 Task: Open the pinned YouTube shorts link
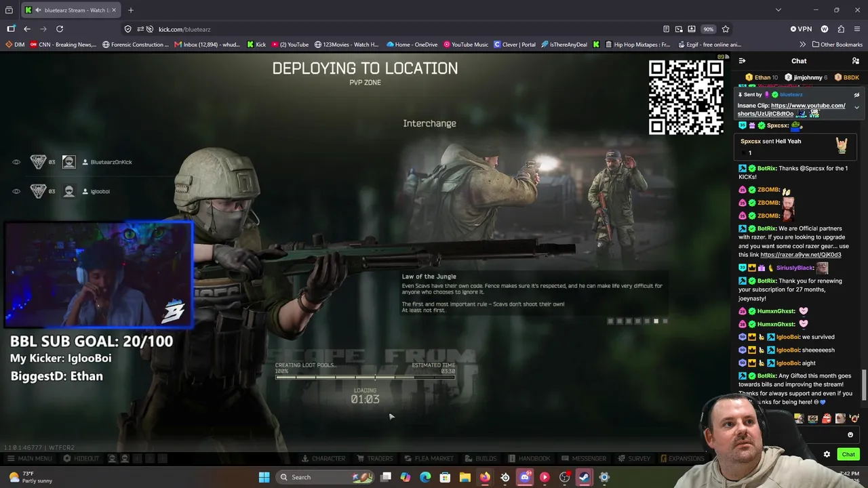[x=791, y=110]
